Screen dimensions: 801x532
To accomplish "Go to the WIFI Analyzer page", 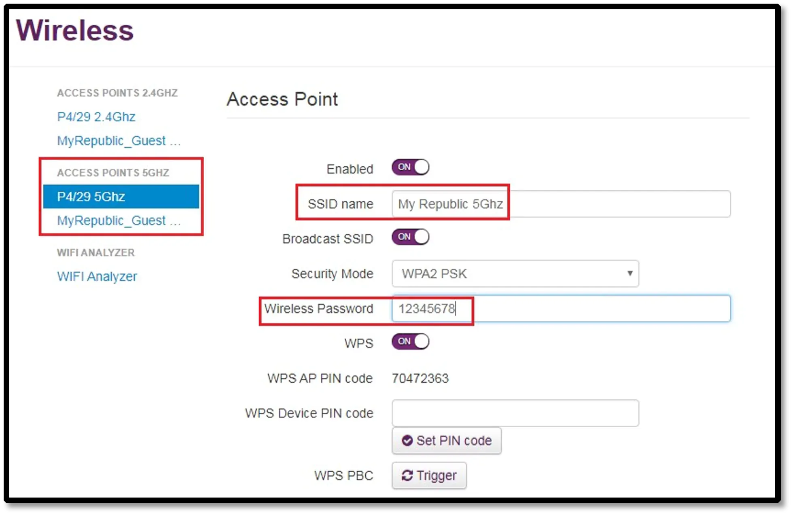I will tap(97, 276).
